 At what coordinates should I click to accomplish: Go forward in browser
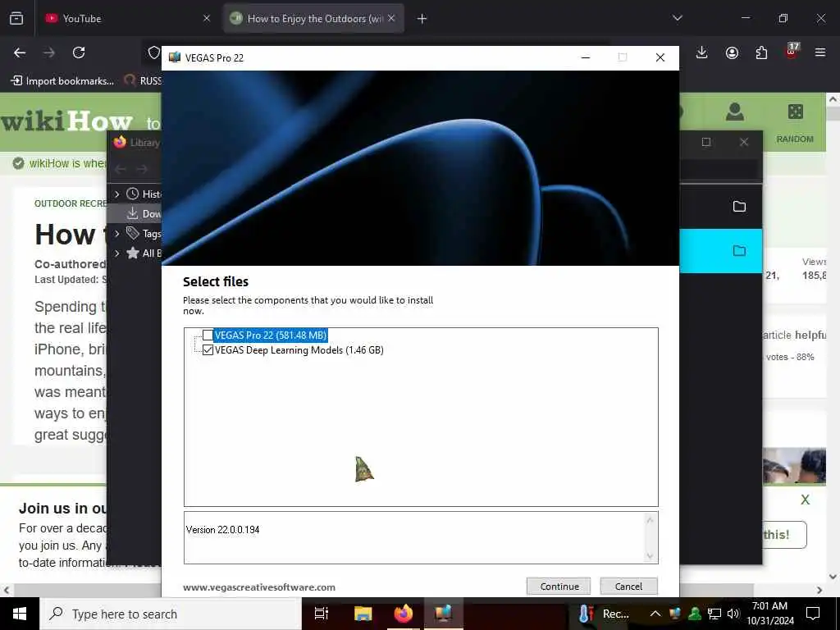click(x=48, y=52)
